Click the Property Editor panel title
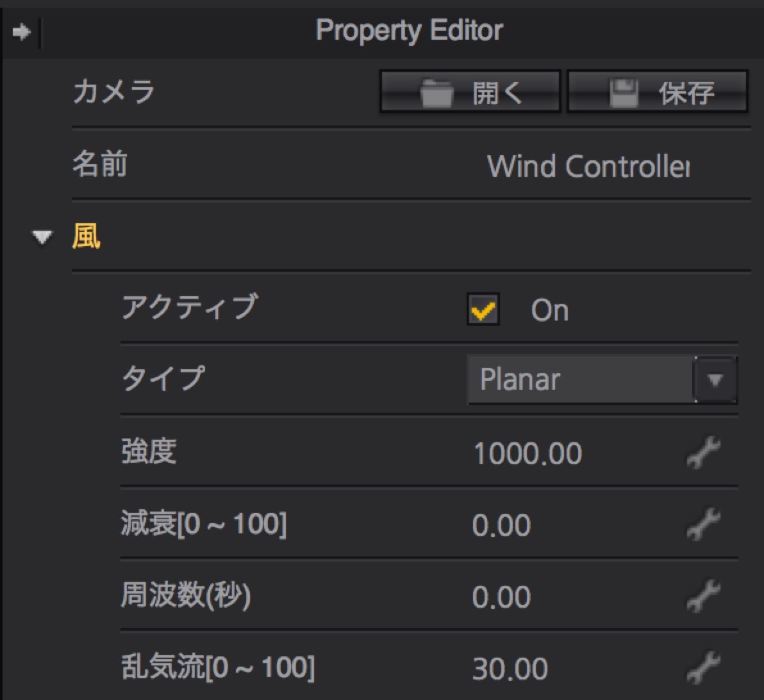The width and height of the screenshot is (764, 700). click(409, 30)
